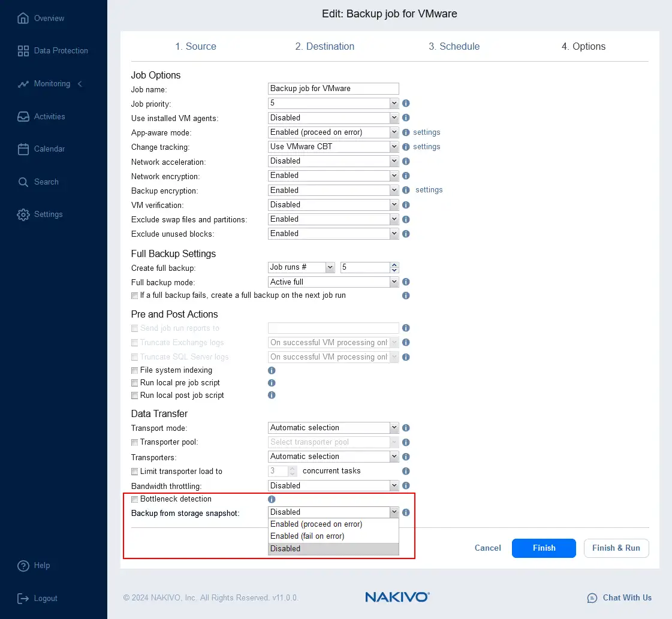Choose Disabled in snapshot dropdown list

tap(333, 549)
